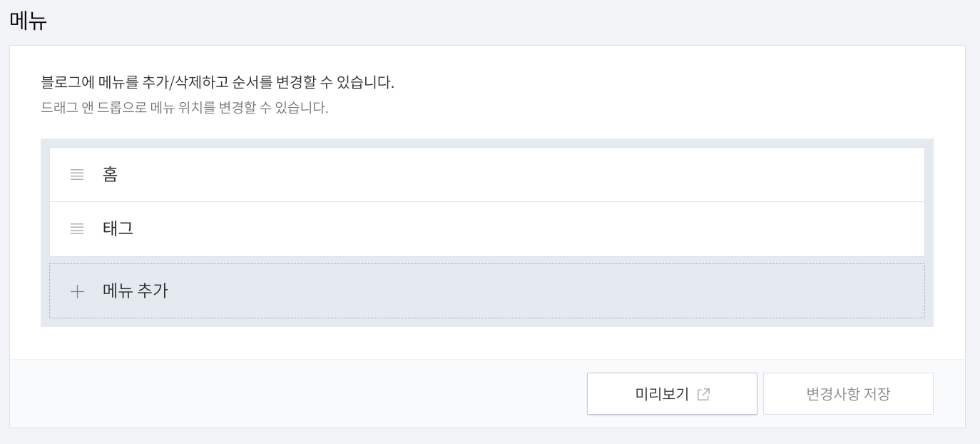Open the blog preview via 미리보기
The width and height of the screenshot is (980, 444).
(670, 393)
